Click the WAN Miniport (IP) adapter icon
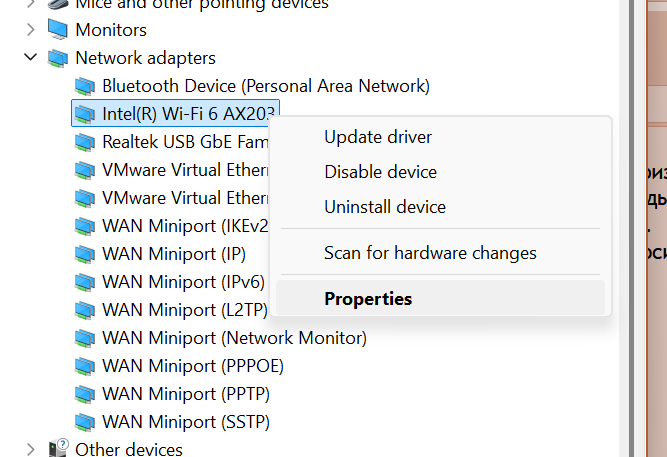Viewport: 667px width, 457px height. point(85,254)
